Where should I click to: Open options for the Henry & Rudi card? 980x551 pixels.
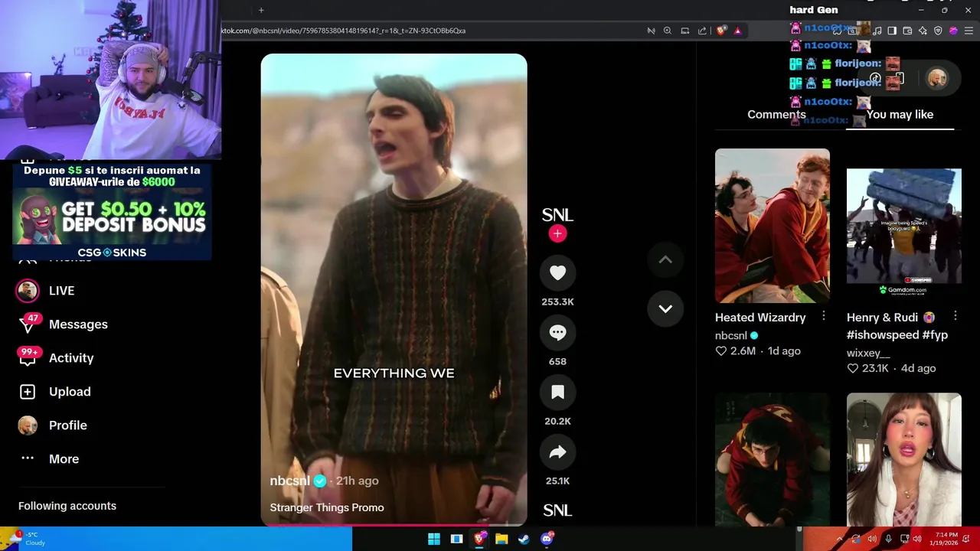pyautogui.click(x=955, y=316)
